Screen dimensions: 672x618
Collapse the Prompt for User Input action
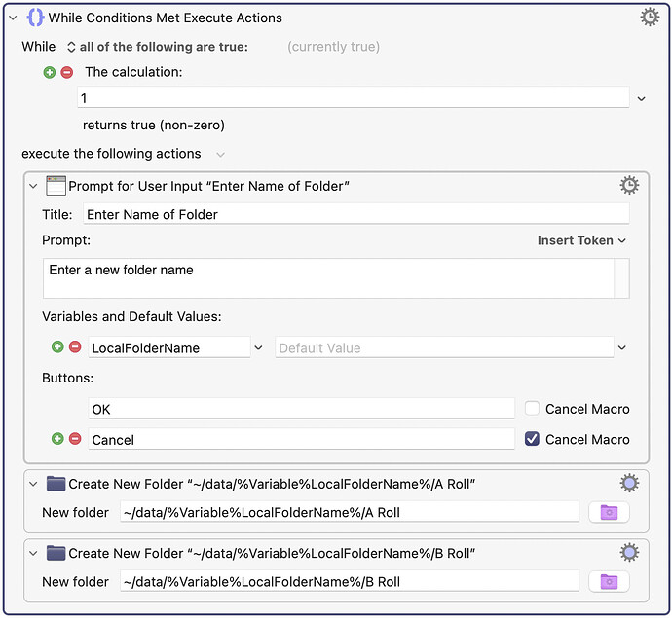pyautogui.click(x=34, y=186)
